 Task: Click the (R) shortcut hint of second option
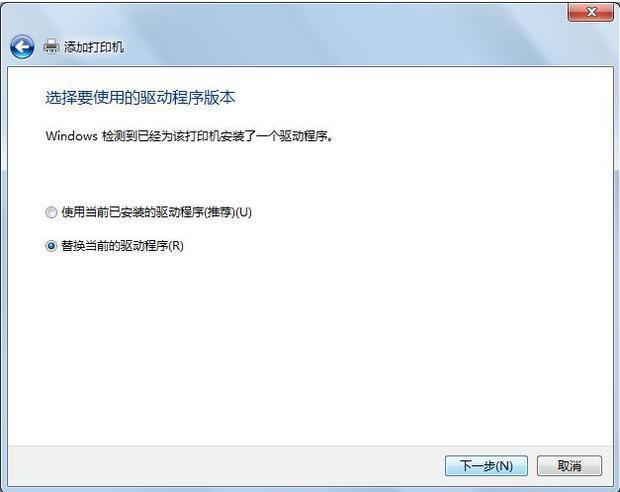coord(176,246)
